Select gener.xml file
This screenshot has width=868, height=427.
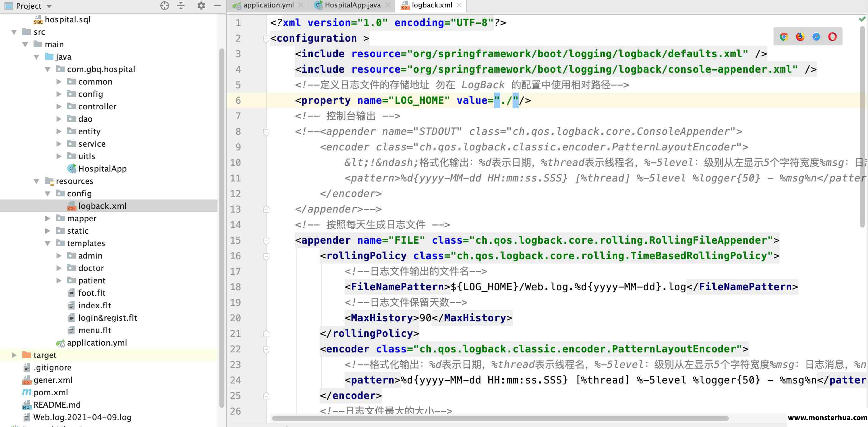pos(53,380)
